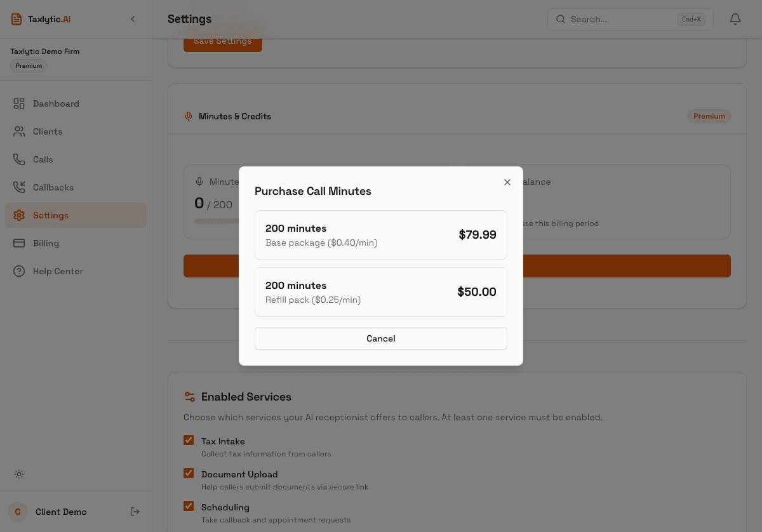Open the Help Center
This screenshot has width=762, height=532.
(x=58, y=271)
